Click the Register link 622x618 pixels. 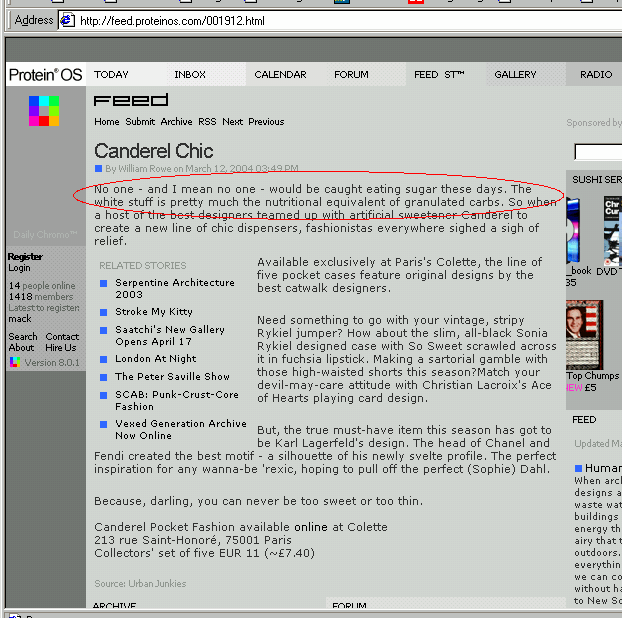(x=25, y=257)
